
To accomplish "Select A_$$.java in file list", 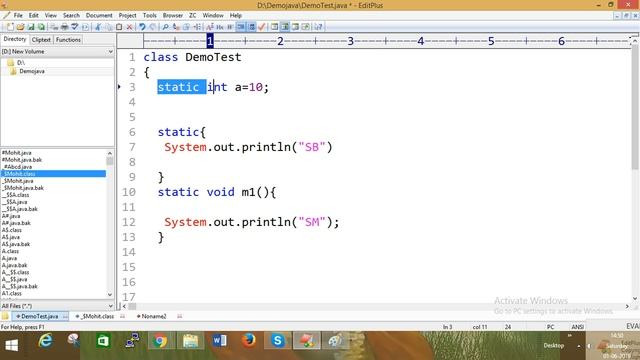I will click(x=14, y=279).
